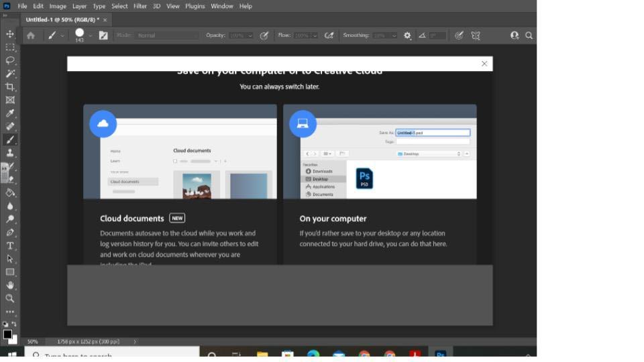Screen dimensions: 644x362
Task: Open File Explorer from the taskbar
Action: point(262,354)
